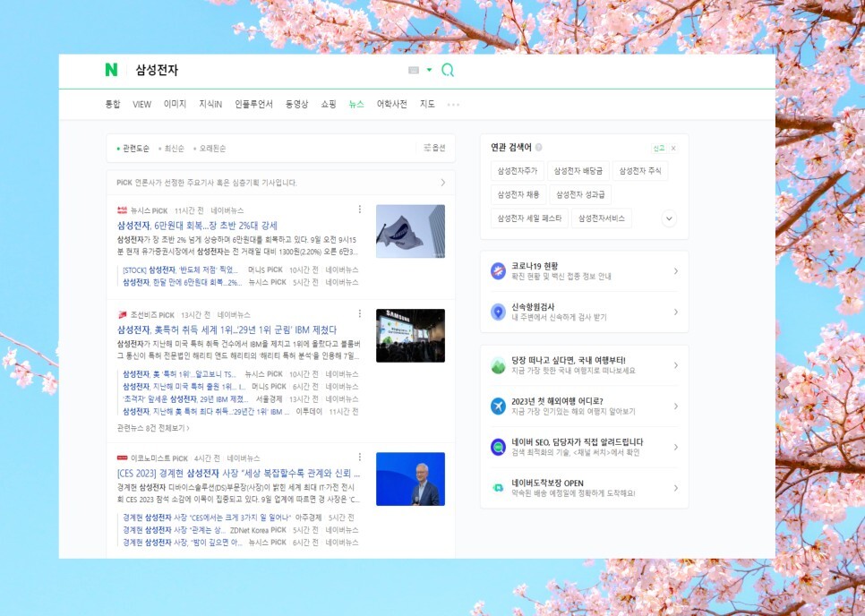Image resolution: width=865 pixels, height=616 pixels.
Task: Open related article [STOCK] 삼성전자 반도체 저점
Action: pyautogui.click(x=180, y=269)
